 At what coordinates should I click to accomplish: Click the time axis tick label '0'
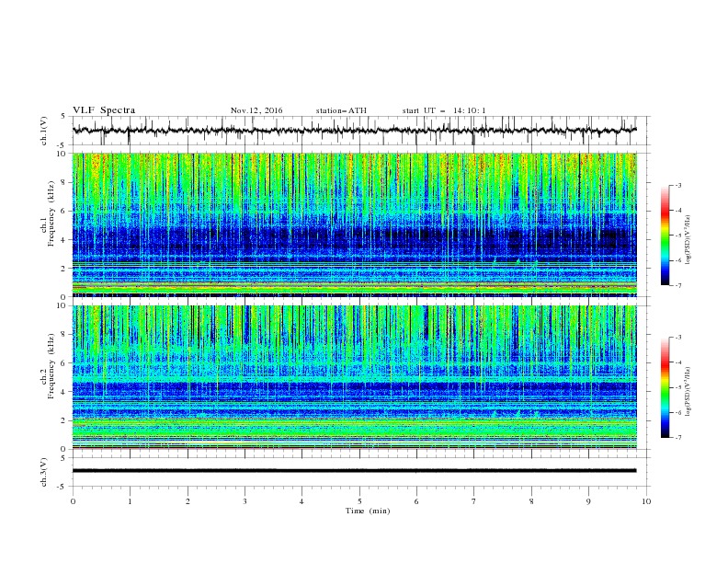73,501
